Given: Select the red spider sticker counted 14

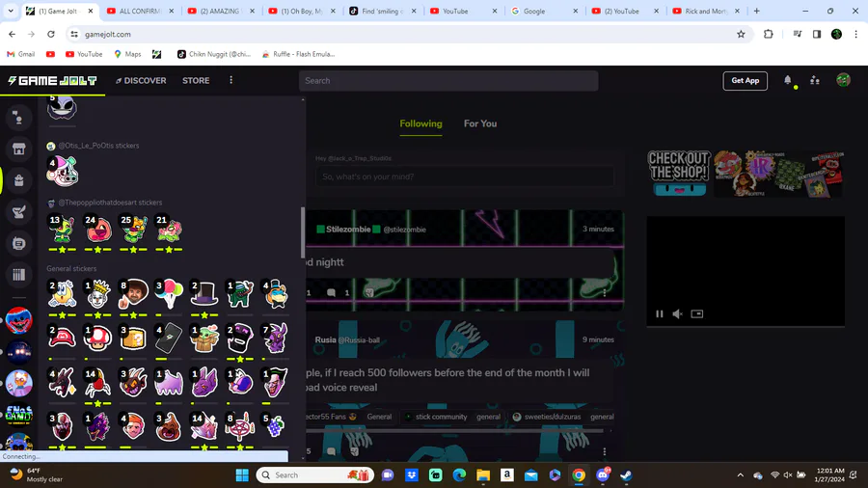Looking at the screenshot, I should point(97,382).
